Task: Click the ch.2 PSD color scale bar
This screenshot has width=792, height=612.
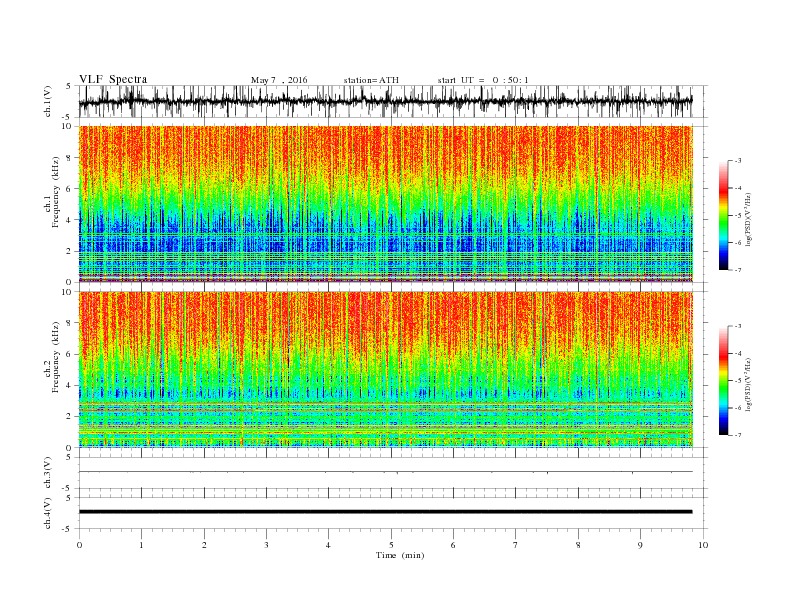Action: pyautogui.click(x=723, y=381)
